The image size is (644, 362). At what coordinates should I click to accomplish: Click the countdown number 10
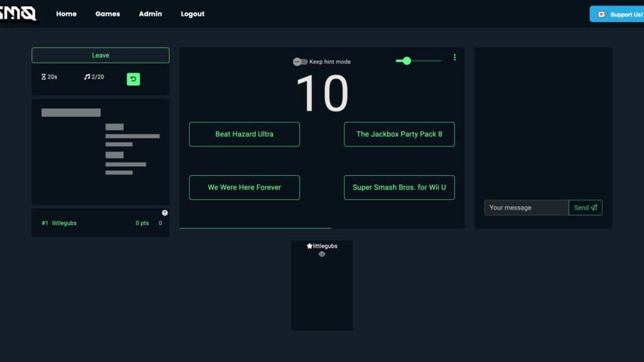pyautogui.click(x=323, y=93)
